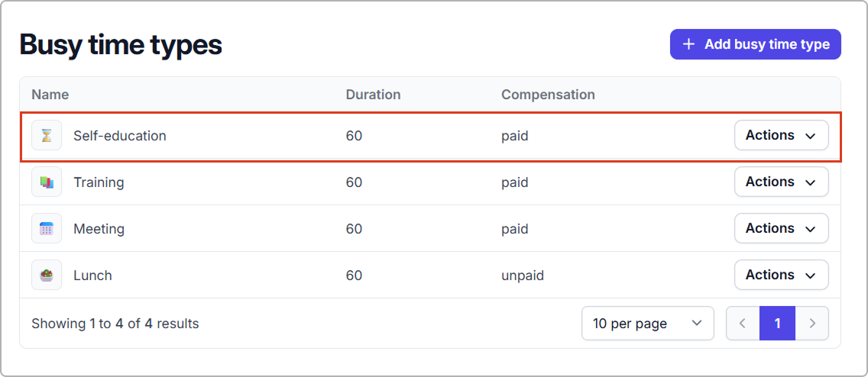
Task: Click the Self-education row name
Action: pyautogui.click(x=119, y=136)
